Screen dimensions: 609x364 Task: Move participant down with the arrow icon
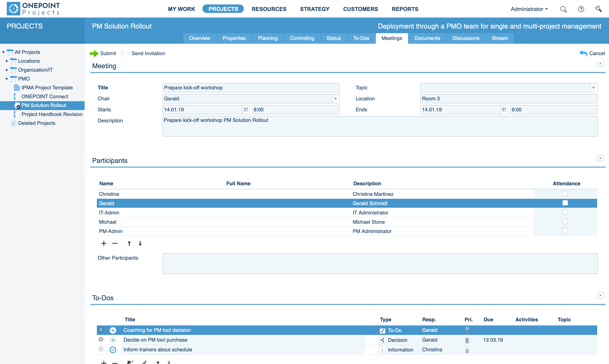tap(140, 243)
